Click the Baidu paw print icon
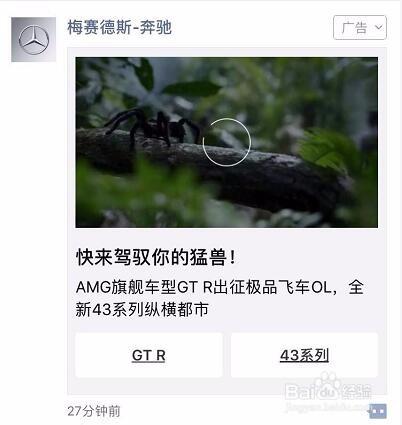 (328, 383)
